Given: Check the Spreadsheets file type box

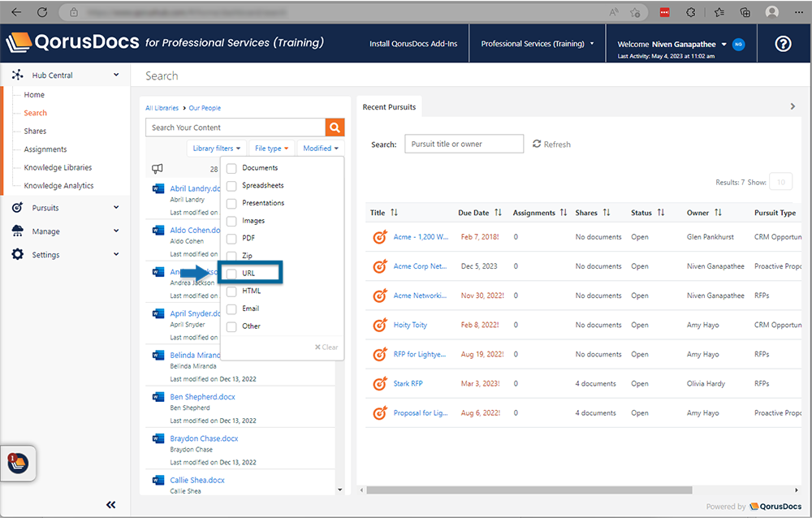Looking at the screenshot, I should pos(231,186).
